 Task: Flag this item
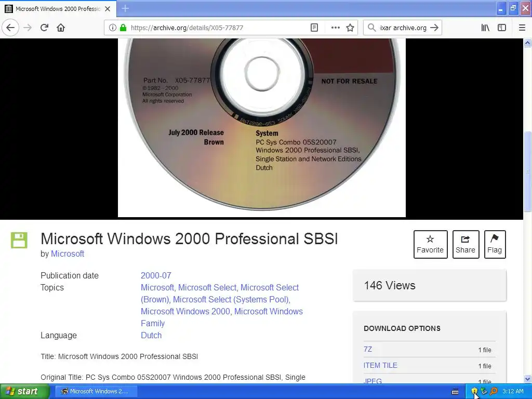point(495,244)
